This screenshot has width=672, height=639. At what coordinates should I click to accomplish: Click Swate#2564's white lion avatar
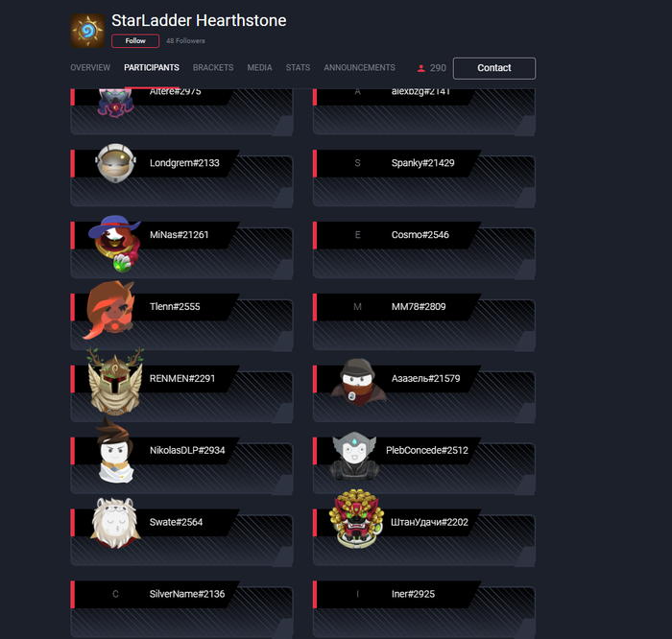click(115, 523)
